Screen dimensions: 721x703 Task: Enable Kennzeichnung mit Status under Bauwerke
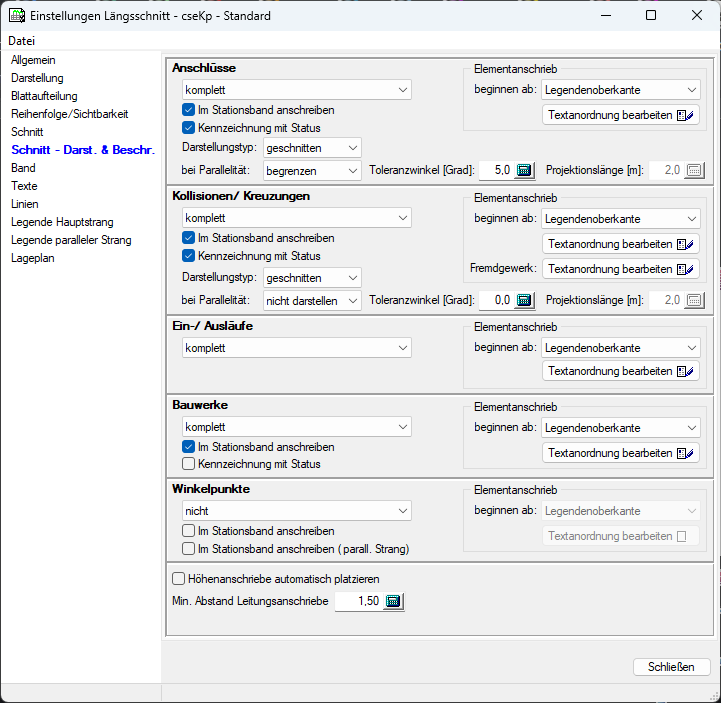(x=189, y=464)
